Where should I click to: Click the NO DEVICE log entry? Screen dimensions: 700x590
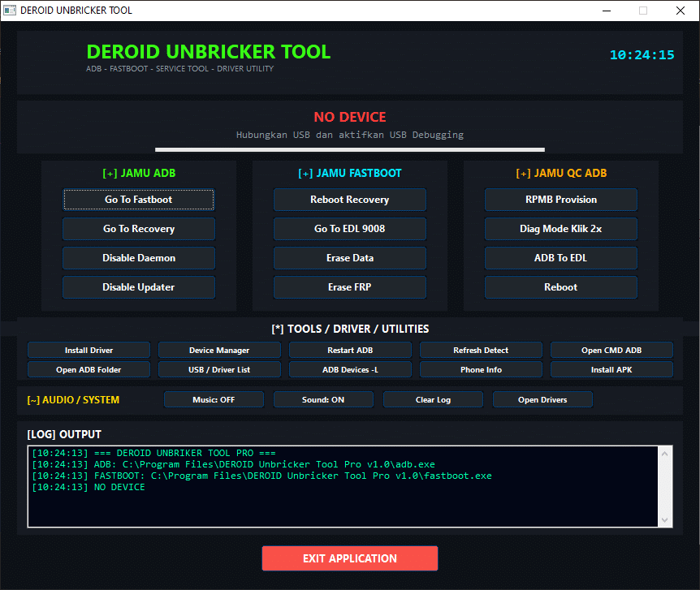pos(89,488)
